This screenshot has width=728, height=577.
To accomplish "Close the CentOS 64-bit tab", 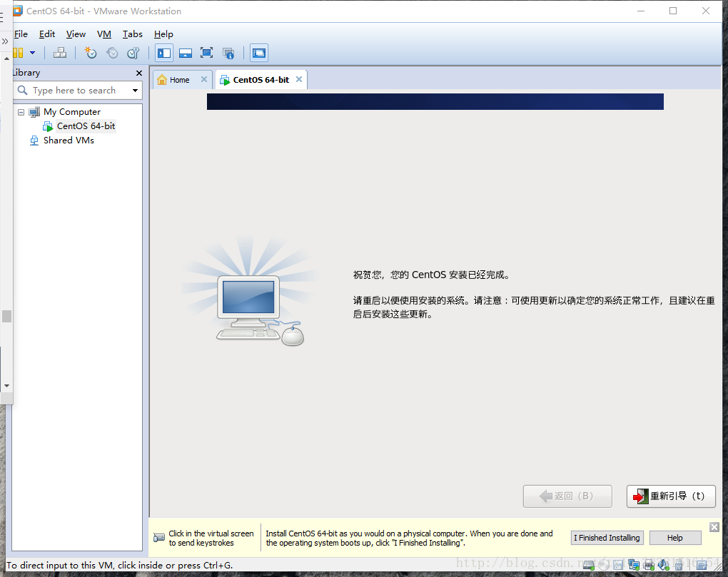I will coord(299,79).
